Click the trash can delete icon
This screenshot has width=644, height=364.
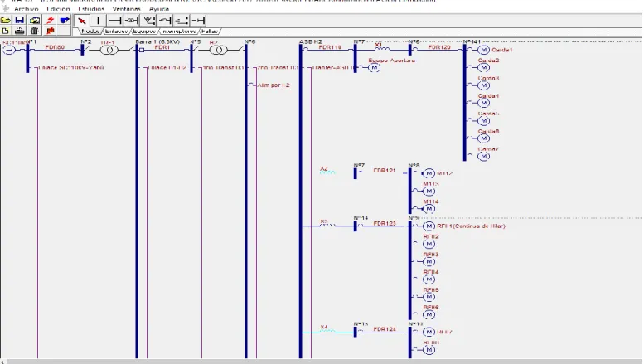[35, 31]
